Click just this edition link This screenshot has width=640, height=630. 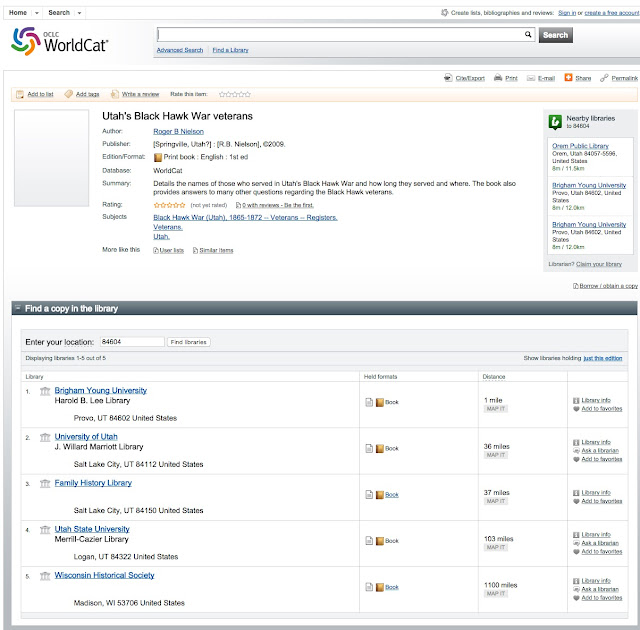click(x=603, y=358)
